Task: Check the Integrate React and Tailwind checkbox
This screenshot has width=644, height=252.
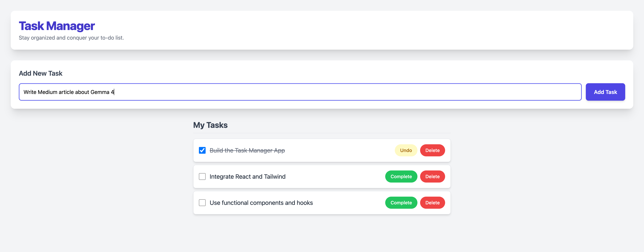Action: (202, 177)
